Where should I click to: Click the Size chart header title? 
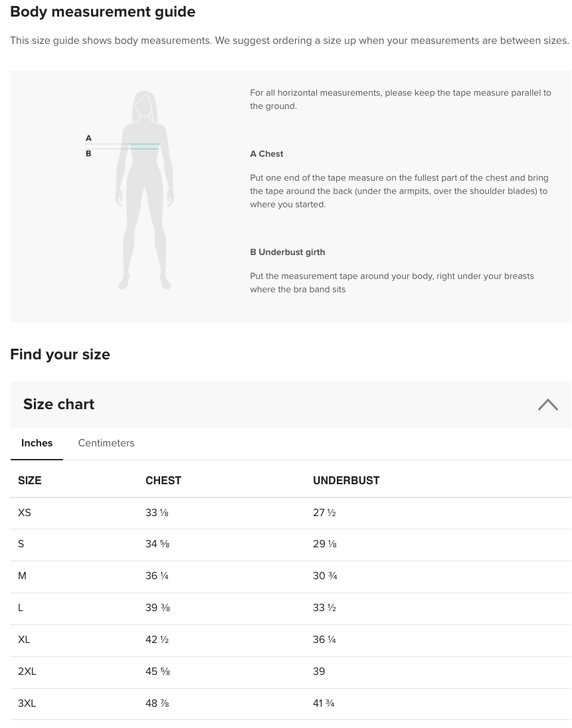coord(58,404)
